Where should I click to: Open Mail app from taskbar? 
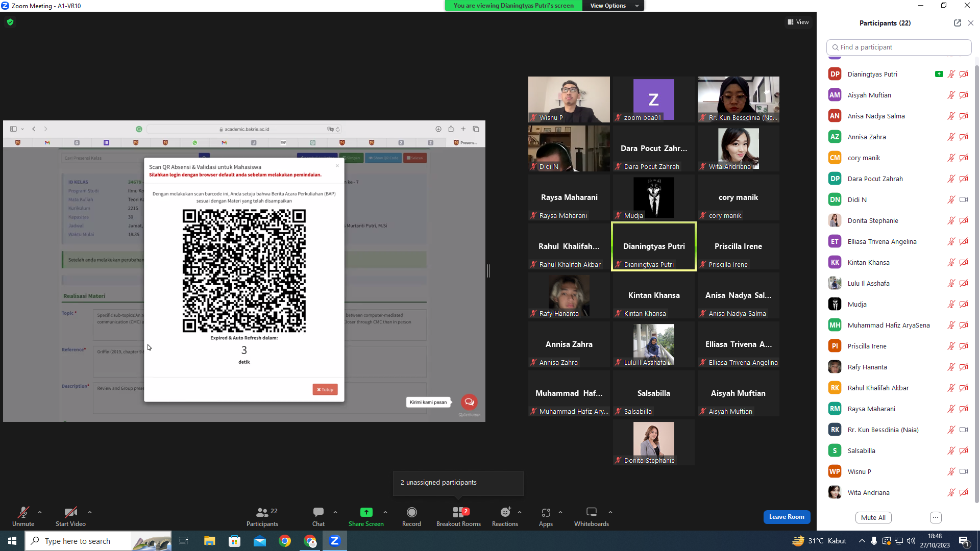coord(260,541)
